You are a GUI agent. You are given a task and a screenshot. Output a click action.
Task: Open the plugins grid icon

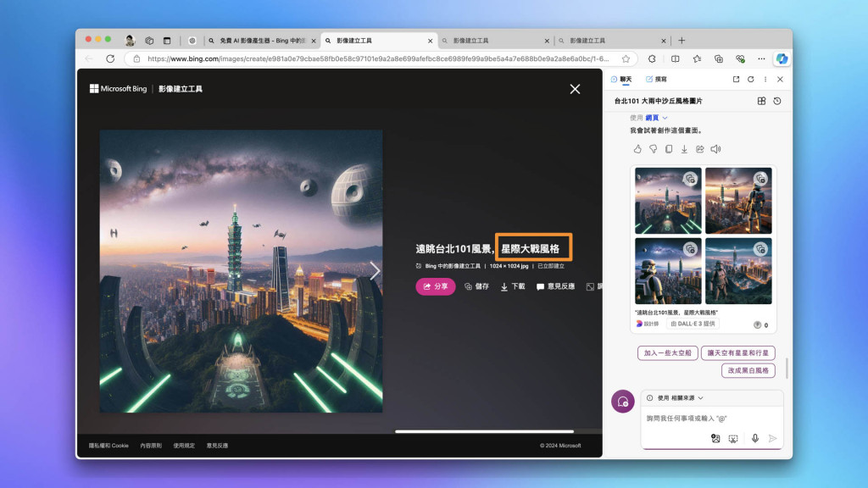[x=762, y=102]
